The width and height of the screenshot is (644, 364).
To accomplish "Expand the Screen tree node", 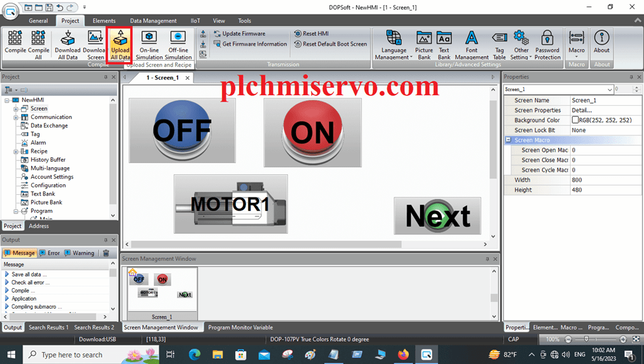I will (x=16, y=109).
